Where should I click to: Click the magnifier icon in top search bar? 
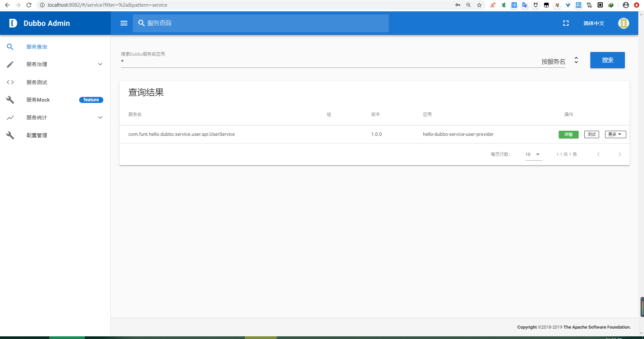[142, 23]
